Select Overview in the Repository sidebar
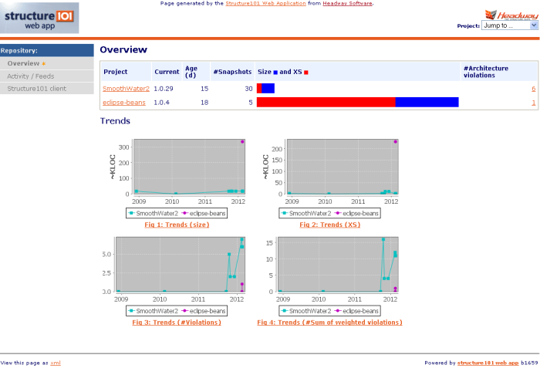Viewport: 540px width, 392px height. pos(47,63)
